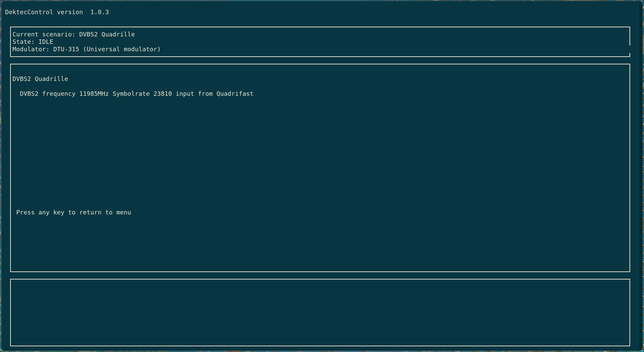Click the "Quadrifast" input source name
Screen dimensions: 644x352
click(x=235, y=94)
